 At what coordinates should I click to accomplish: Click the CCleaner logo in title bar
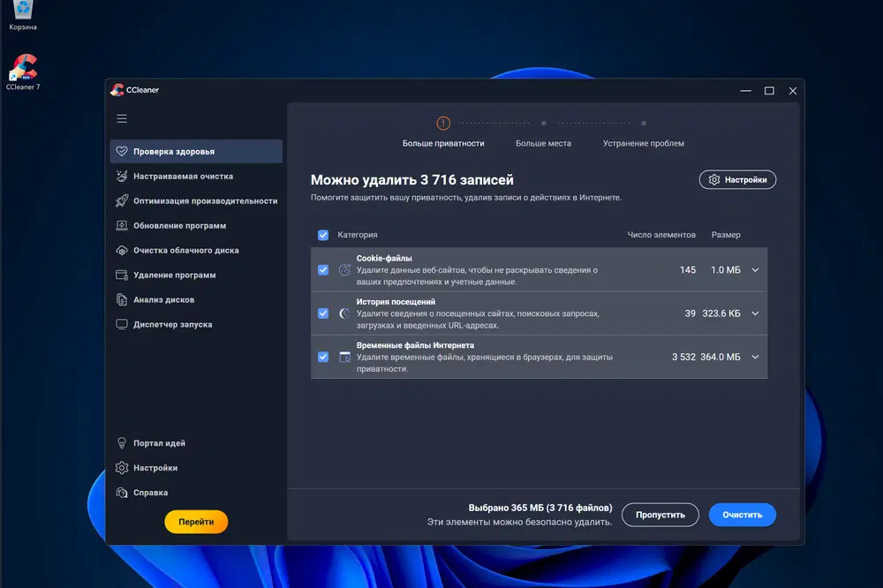pyautogui.click(x=117, y=90)
